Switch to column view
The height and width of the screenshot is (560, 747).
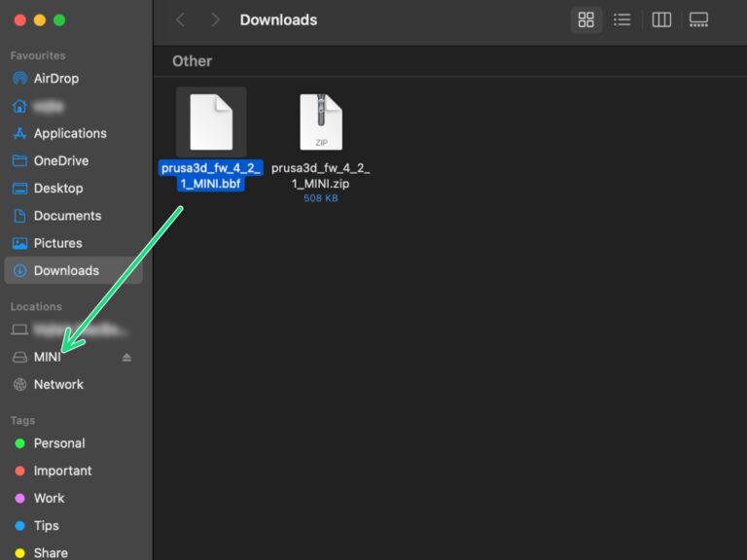(661, 19)
